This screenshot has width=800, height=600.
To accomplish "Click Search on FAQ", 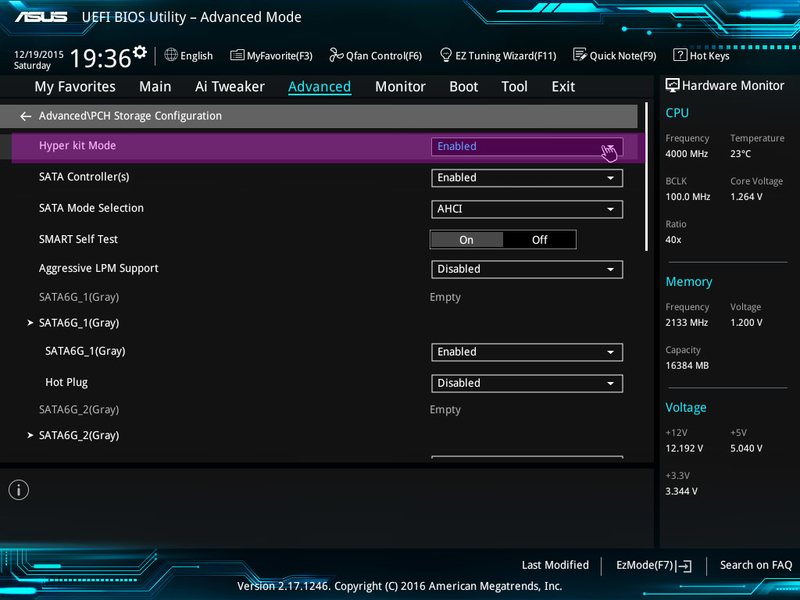I will [756, 565].
